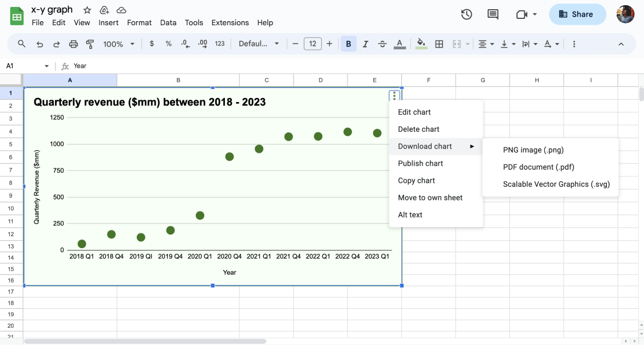Click the print icon in toolbar
This screenshot has height=345, width=644.
point(73,44)
